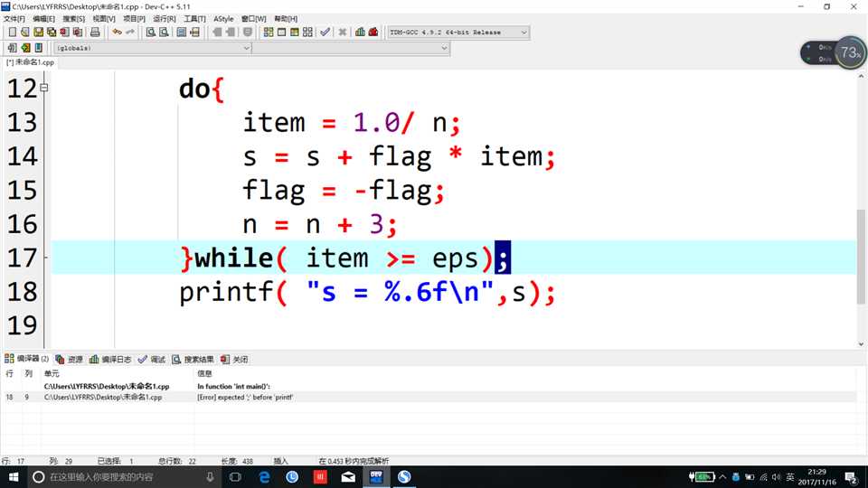Screen dimensions: 868x488
Task: Open the 文件[F] menu
Action: tap(14, 19)
